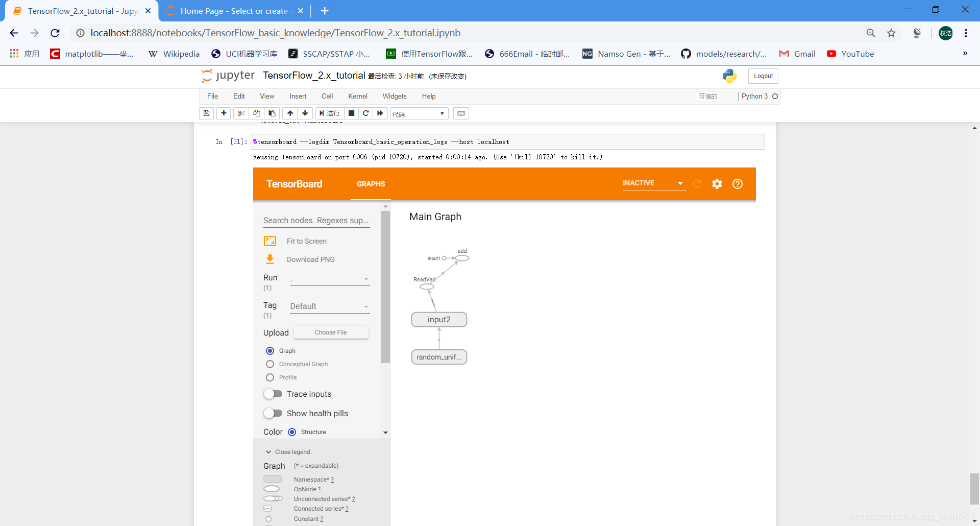The height and width of the screenshot is (526, 980).
Task: Restart the kernel with circular arrow
Action: point(365,113)
